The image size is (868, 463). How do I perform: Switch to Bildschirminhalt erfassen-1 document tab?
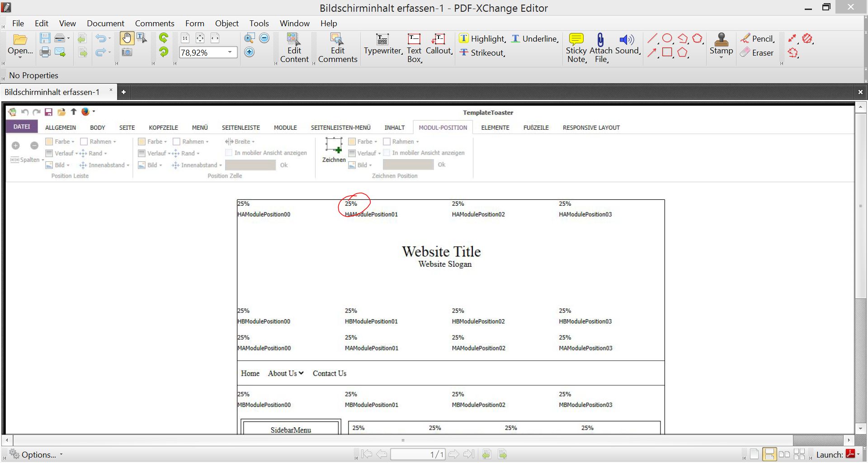click(x=52, y=92)
